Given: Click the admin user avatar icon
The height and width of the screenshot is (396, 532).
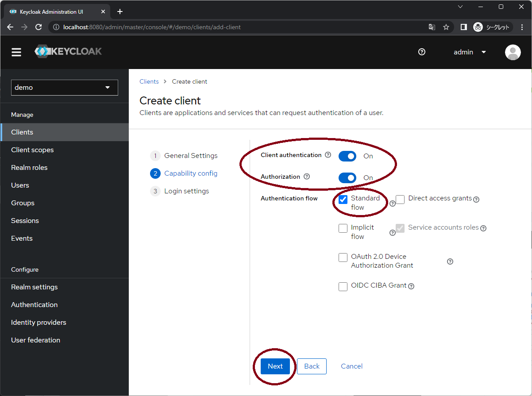Looking at the screenshot, I should (513, 52).
